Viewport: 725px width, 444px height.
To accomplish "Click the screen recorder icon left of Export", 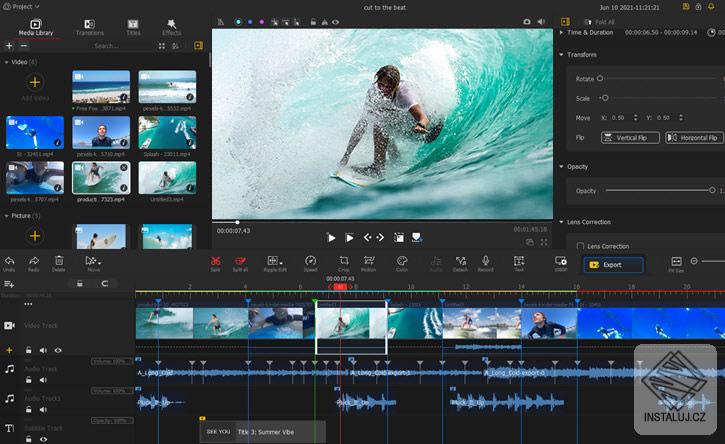I will (x=561, y=261).
